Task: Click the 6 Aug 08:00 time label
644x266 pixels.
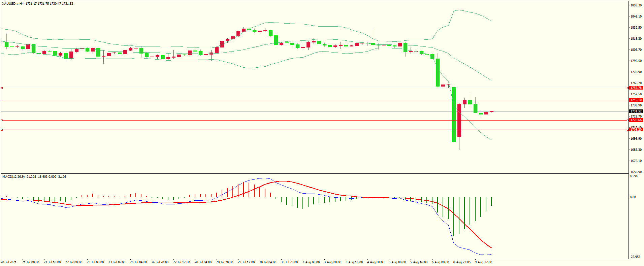Action: click(441, 262)
